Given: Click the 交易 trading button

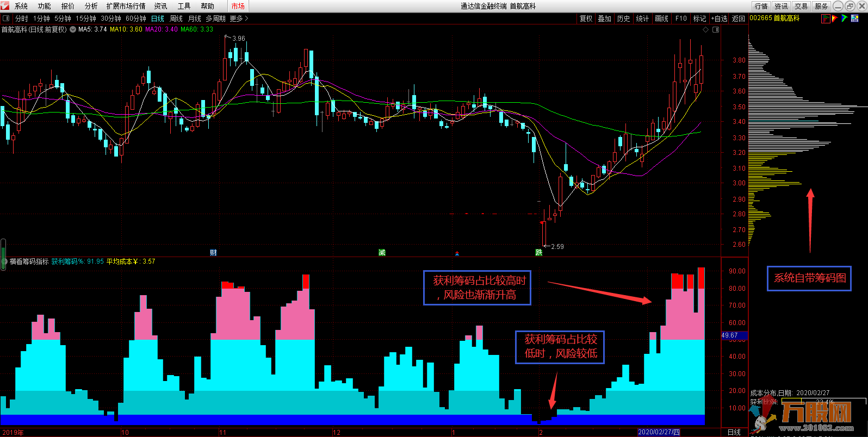Looking at the screenshot, I should [x=801, y=6].
